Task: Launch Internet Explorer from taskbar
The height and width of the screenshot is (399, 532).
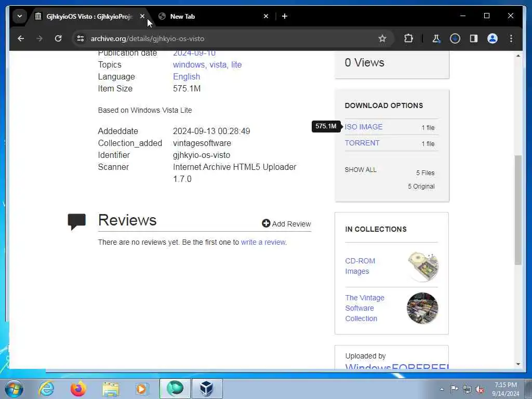Action: click(46, 389)
